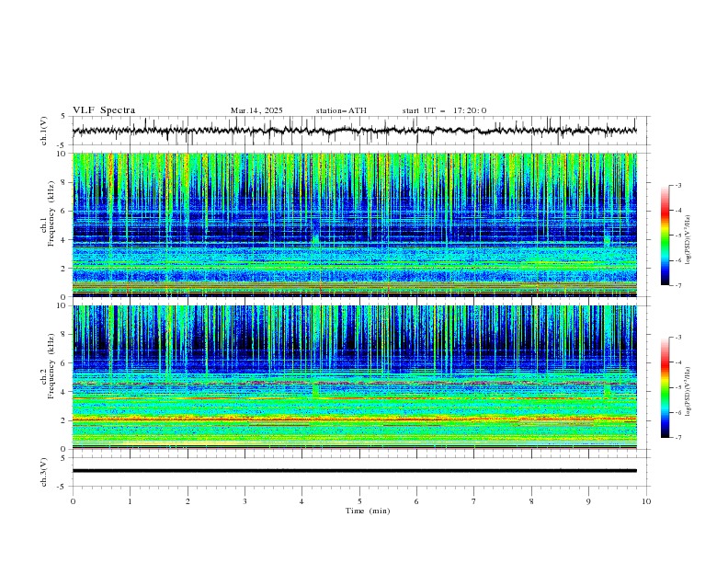Click the ch.2 spectrogram color scale bar
The height and width of the screenshot is (563, 728).
pyautogui.click(x=665, y=387)
